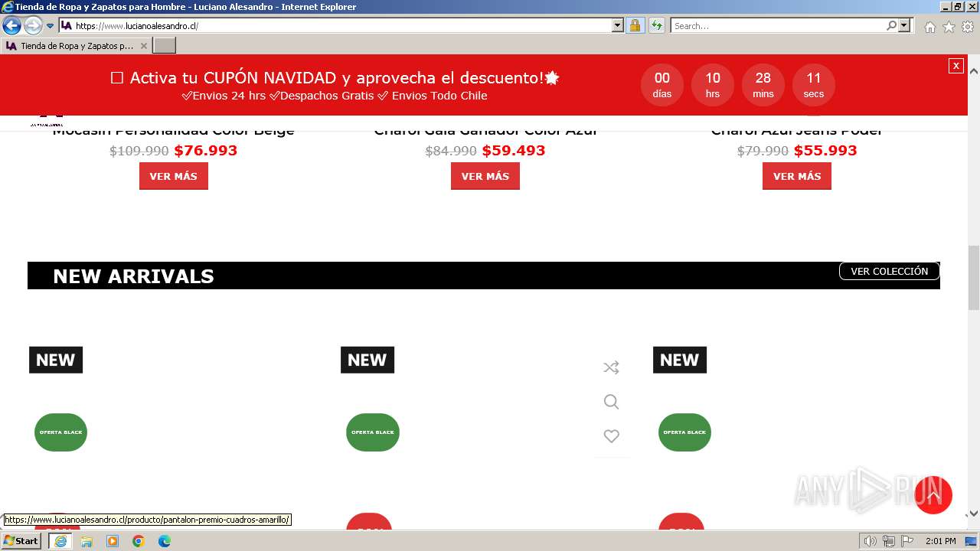Screen dimensions: 980x551
Task: Open the Home icon in the toolbar
Action: point(929,27)
